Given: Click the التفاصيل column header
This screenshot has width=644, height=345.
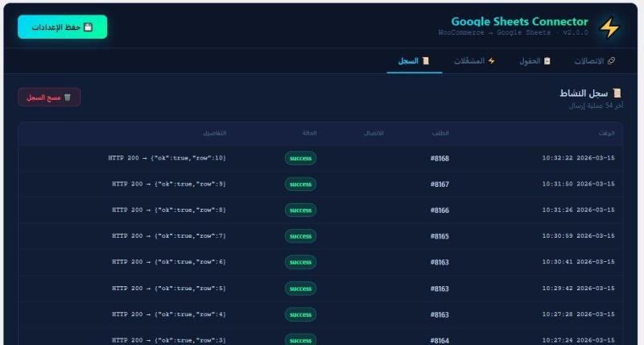Looking at the screenshot, I should coord(214,133).
